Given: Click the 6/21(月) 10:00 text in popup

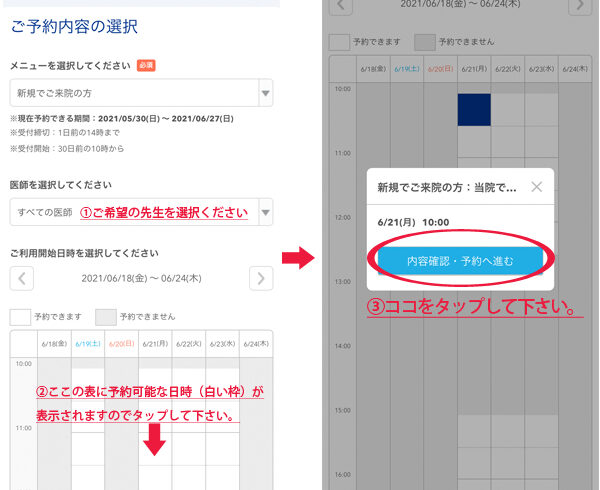Looking at the screenshot, I should [413, 222].
